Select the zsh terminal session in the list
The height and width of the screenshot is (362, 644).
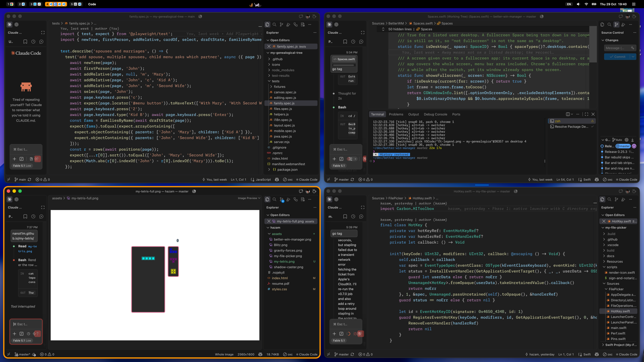click(572, 121)
